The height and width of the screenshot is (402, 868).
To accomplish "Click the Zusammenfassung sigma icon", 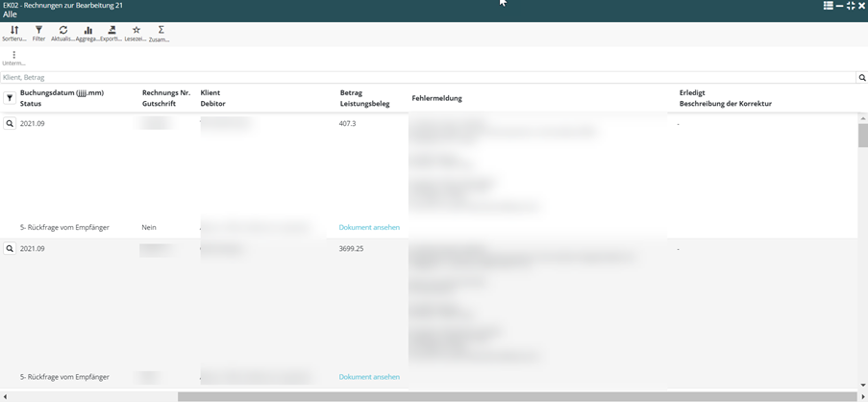I will click(161, 34).
